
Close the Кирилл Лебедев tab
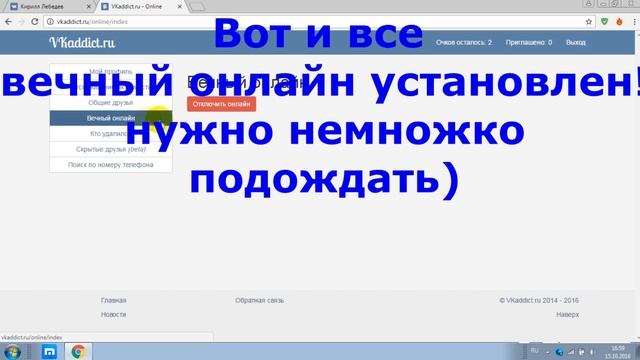(89, 7)
